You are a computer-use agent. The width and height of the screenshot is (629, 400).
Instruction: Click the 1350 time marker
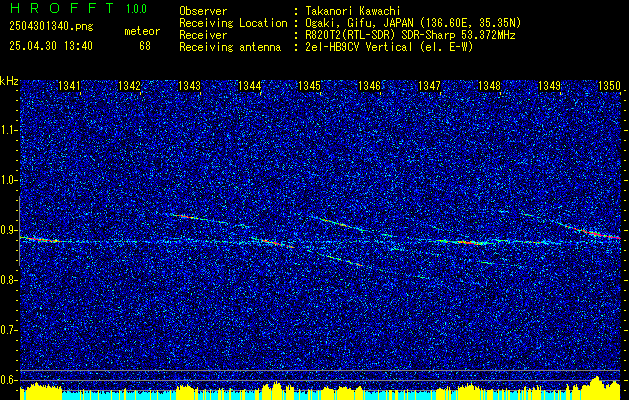pyautogui.click(x=609, y=85)
